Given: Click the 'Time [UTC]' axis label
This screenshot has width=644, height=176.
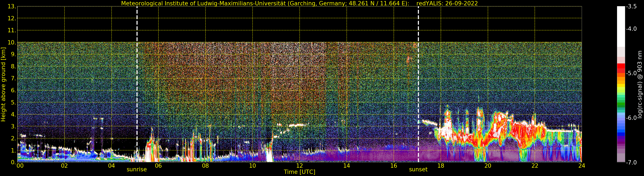Looking at the screenshot, I should pyautogui.click(x=299, y=172).
